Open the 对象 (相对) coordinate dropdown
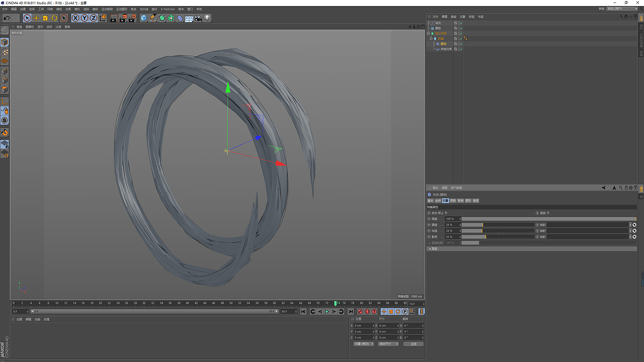The height and width of the screenshot is (362, 644). pos(364,344)
